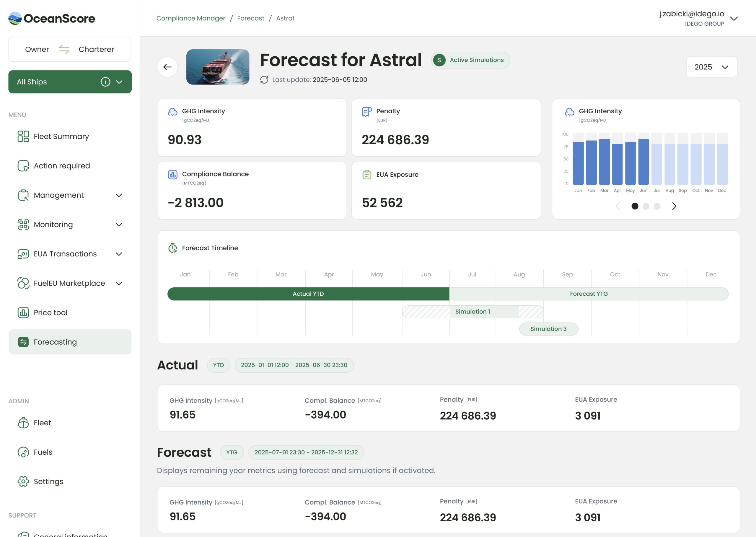The height and width of the screenshot is (537, 756).
Task: Click the Fuels icon in admin section
Action: tap(23, 452)
